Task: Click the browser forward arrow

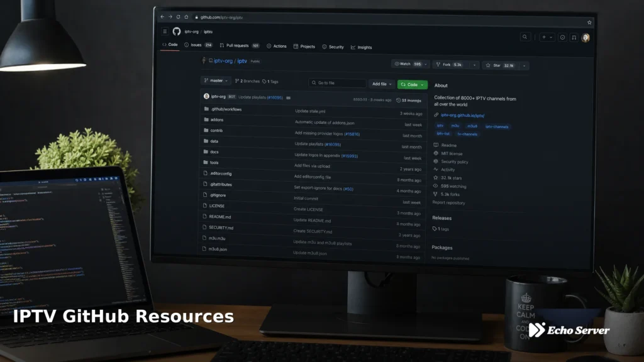Action: (x=170, y=17)
